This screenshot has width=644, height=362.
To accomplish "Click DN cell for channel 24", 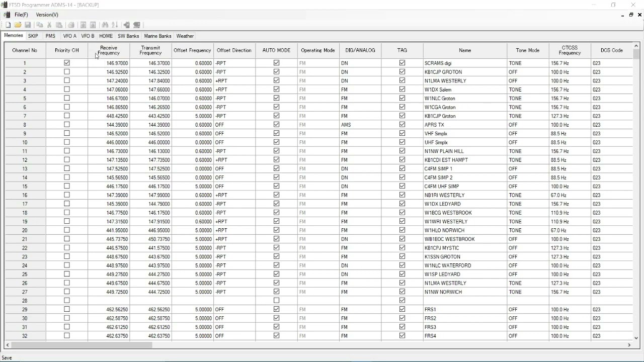I will (360, 265).
